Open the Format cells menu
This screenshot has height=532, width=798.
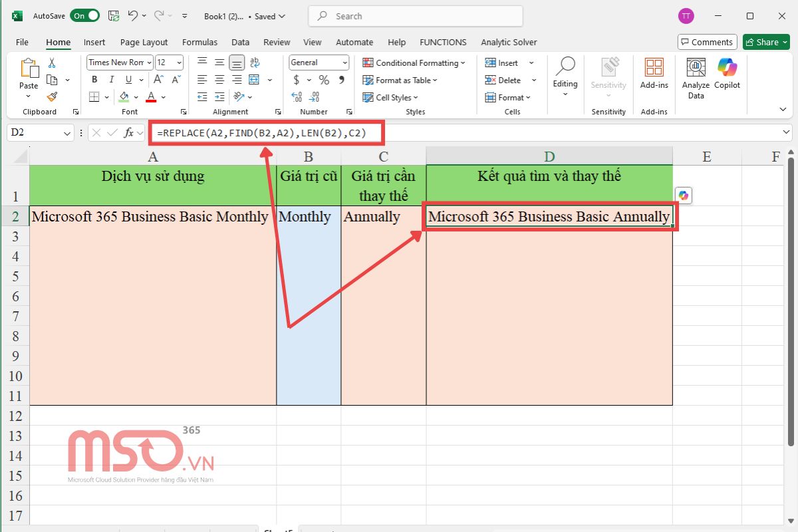508,98
